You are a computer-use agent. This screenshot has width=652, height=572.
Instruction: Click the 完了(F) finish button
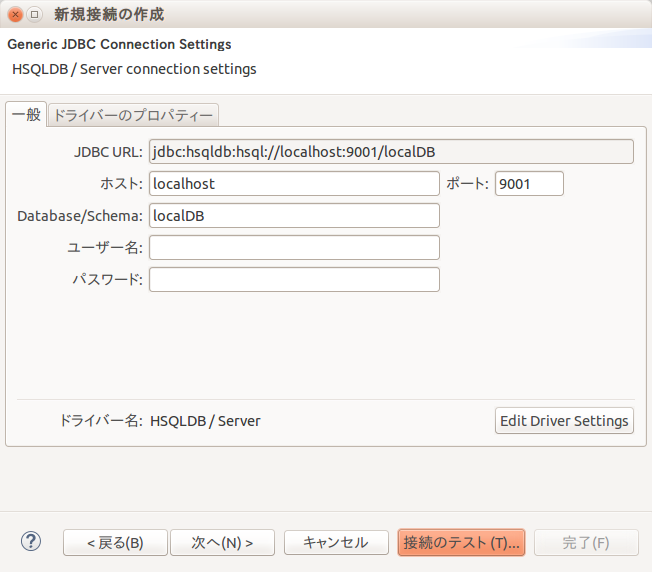pos(586,542)
